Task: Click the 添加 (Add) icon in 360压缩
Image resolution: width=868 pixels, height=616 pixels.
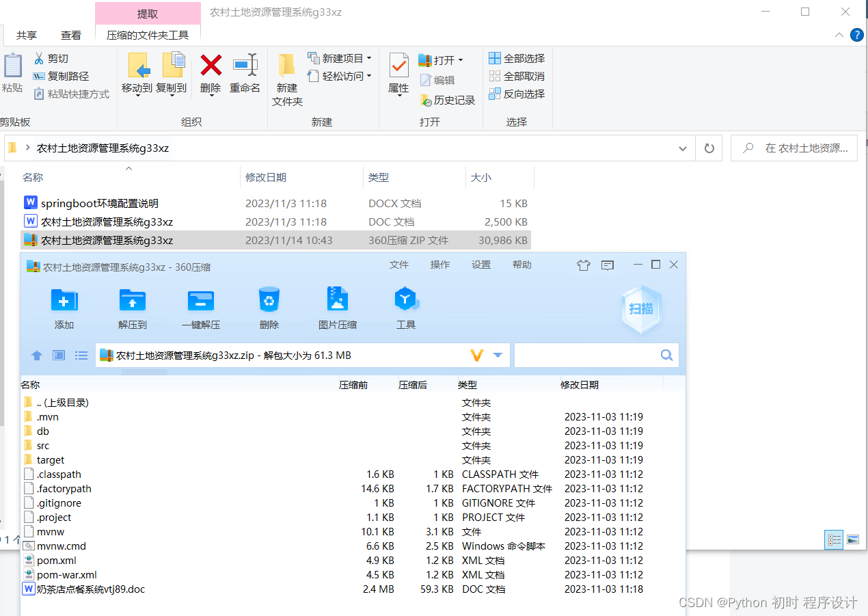Action: click(64, 299)
